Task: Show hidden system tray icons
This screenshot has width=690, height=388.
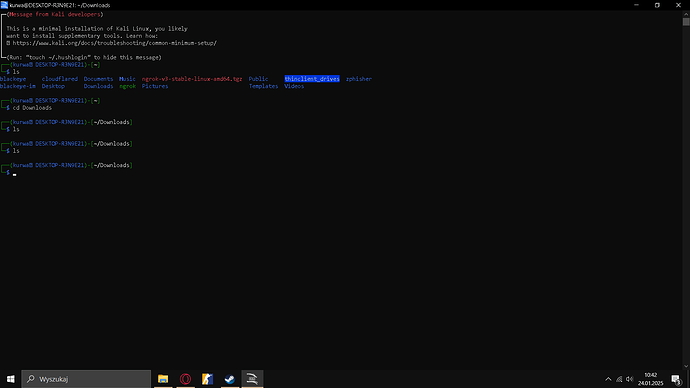Action: click(608, 379)
